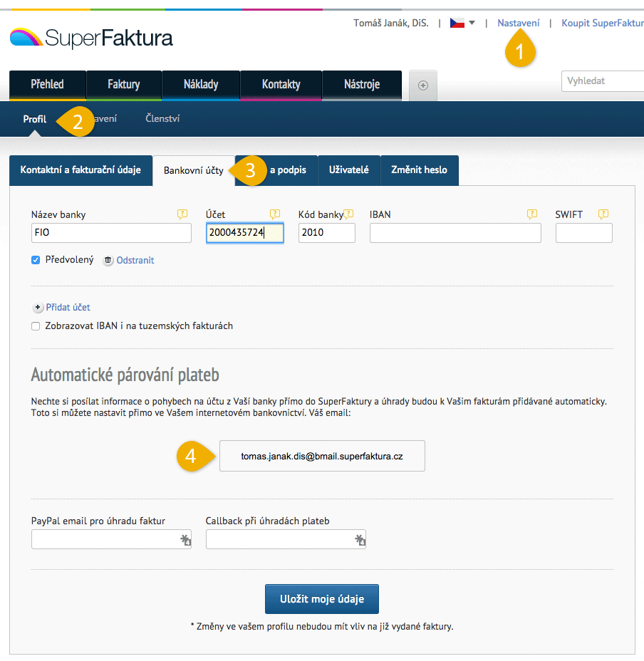The image size is (644, 661).
Task: Toggle the Předvolený checkbox
Action: pyautogui.click(x=36, y=260)
